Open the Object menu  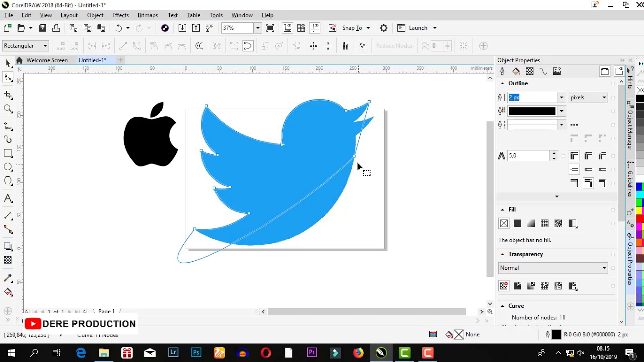click(x=95, y=15)
